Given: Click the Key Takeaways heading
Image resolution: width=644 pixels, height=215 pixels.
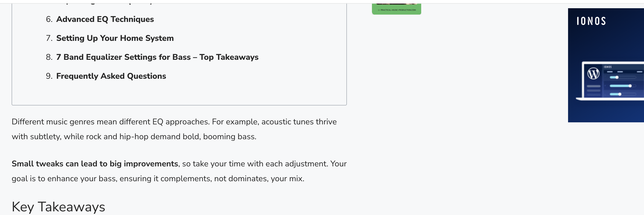Looking at the screenshot, I should click(58, 207).
